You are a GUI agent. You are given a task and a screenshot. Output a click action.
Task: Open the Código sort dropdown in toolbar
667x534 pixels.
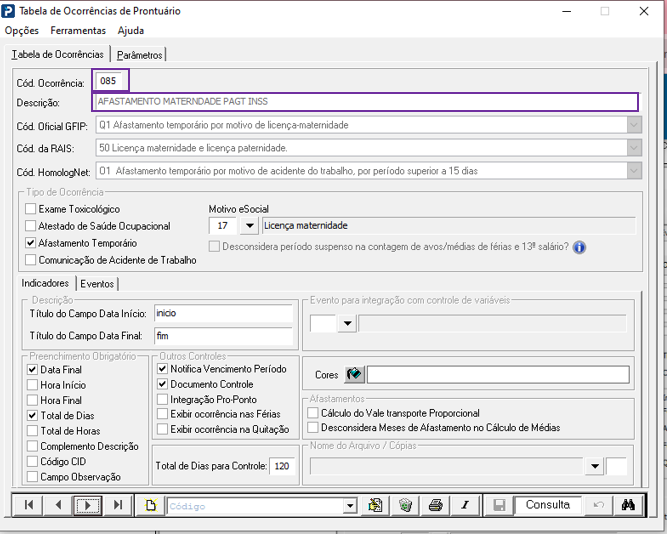coord(349,506)
